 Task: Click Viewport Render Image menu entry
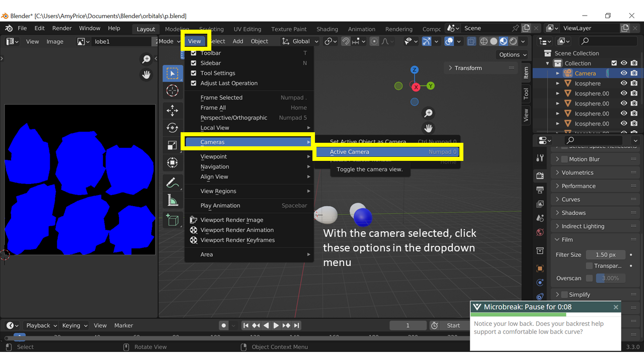(x=231, y=220)
